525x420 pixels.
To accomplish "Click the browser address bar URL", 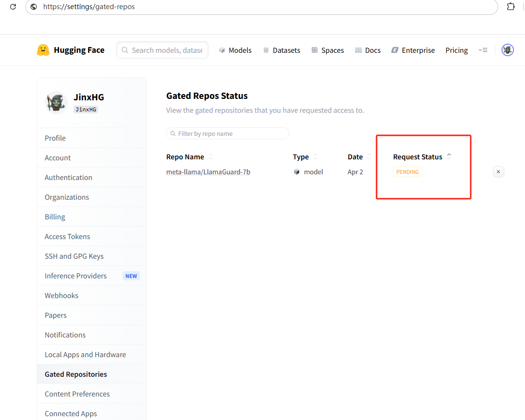I will (89, 7).
